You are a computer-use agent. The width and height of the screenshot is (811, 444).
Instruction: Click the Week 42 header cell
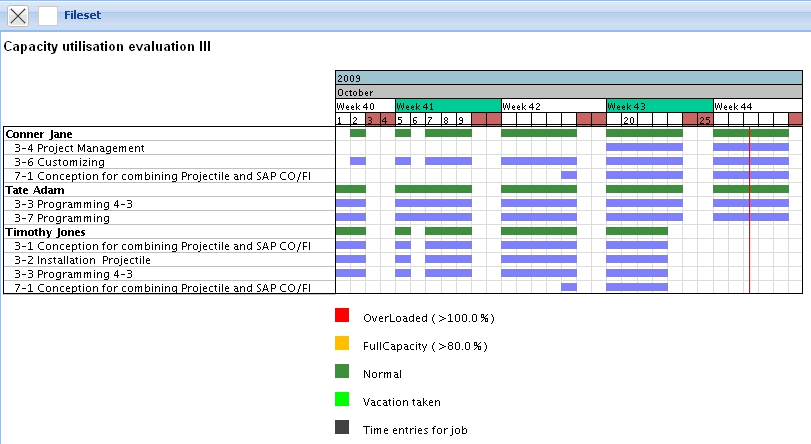pos(553,106)
